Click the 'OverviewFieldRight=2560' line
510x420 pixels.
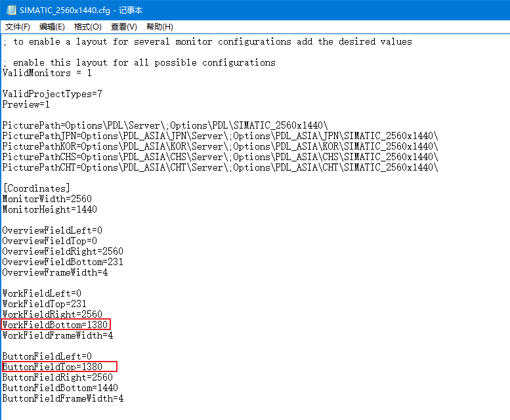pos(63,251)
